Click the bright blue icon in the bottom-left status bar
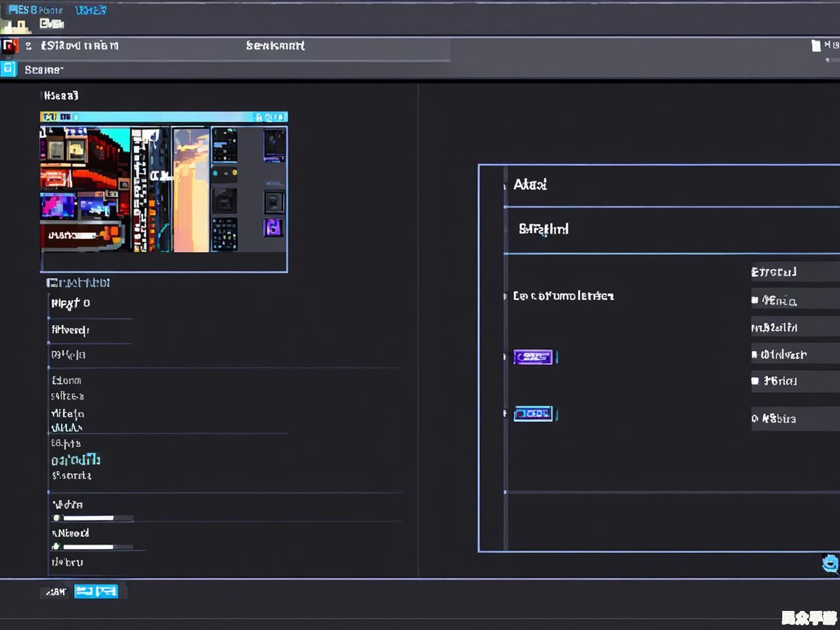840x630 pixels. pos(96,591)
